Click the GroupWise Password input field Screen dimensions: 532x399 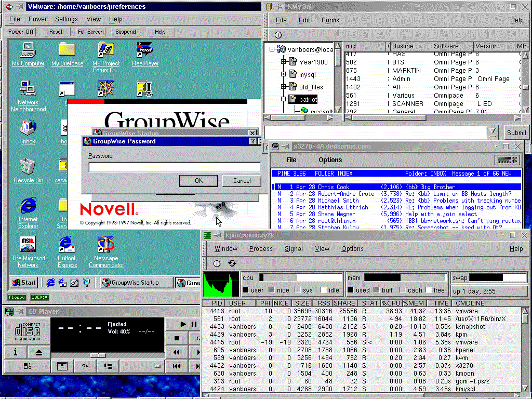tap(175, 167)
